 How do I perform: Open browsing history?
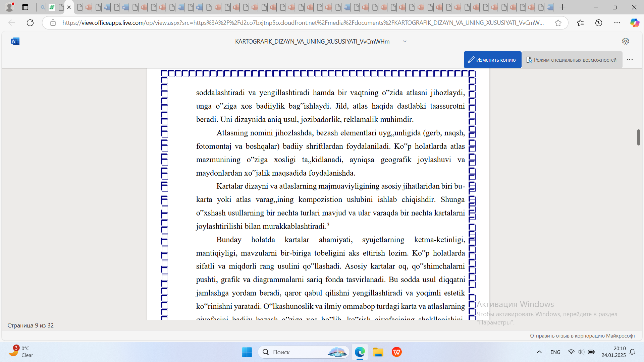coord(599,23)
